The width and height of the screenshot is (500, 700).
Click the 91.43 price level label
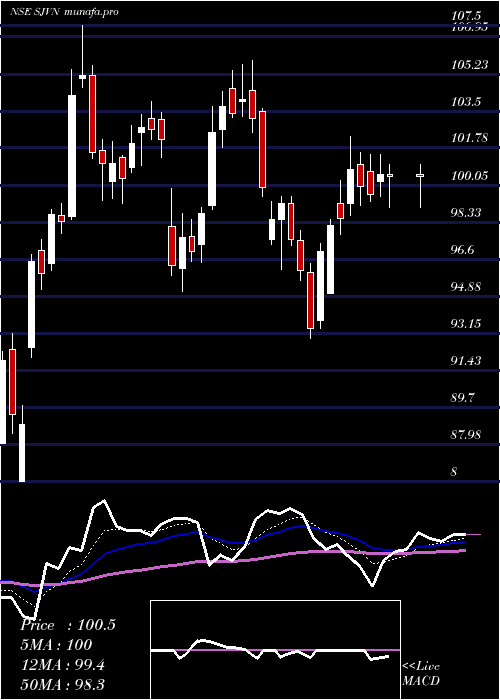tap(466, 360)
